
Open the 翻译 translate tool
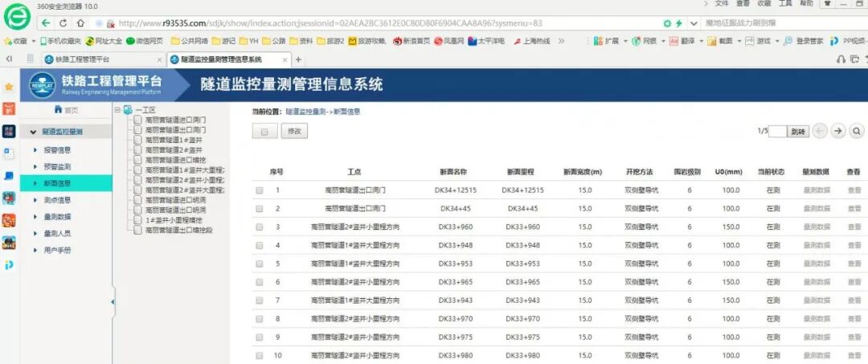[x=674, y=41]
